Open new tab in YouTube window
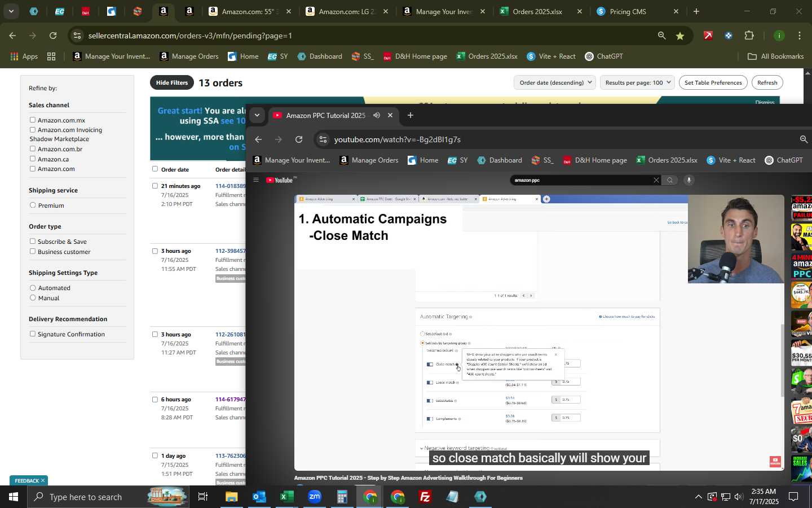The height and width of the screenshot is (508, 812). [411, 115]
